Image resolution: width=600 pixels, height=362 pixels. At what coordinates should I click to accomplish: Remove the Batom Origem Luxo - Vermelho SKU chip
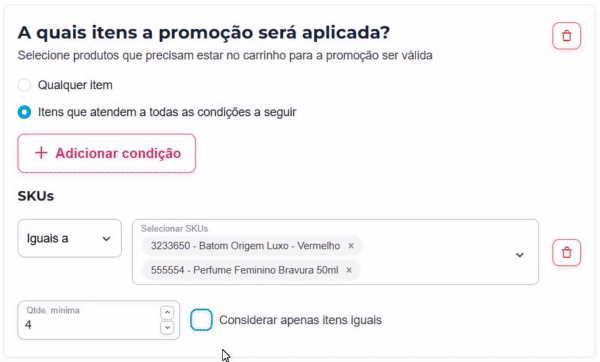351,246
